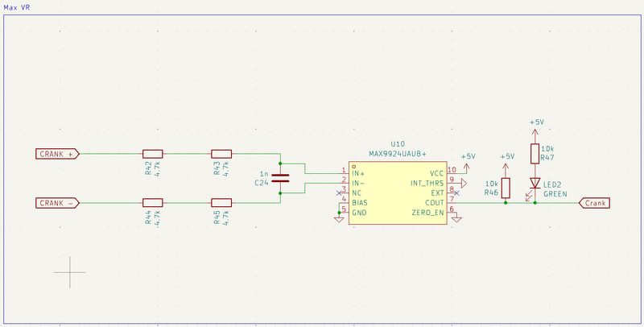Click the 1n capacitor value text
Image resolution: width=644 pixels, height=327 pixels.
click(264, 173)
